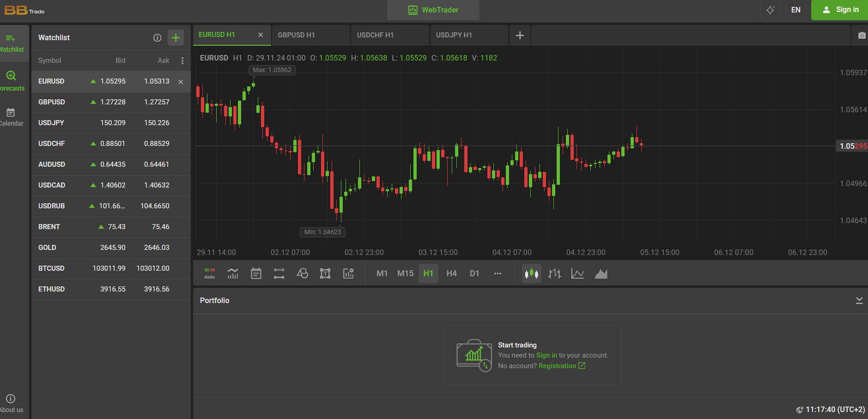Switch chart to line chart type

pos(577,273)
